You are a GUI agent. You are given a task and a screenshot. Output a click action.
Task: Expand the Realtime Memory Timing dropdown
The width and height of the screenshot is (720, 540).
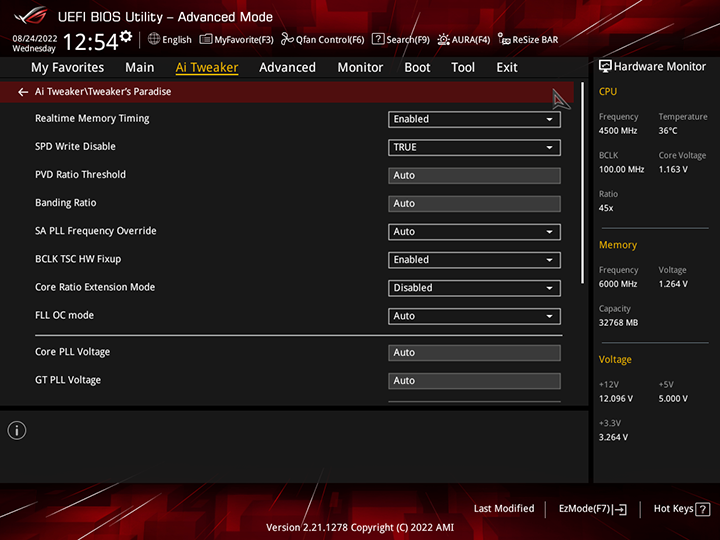coord(474,119)
